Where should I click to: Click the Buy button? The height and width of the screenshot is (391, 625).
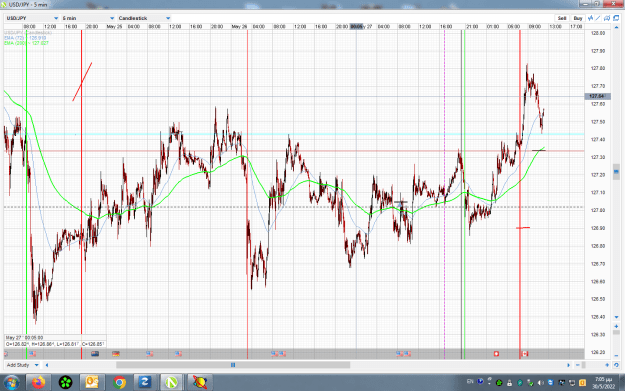tap(578, 18)
